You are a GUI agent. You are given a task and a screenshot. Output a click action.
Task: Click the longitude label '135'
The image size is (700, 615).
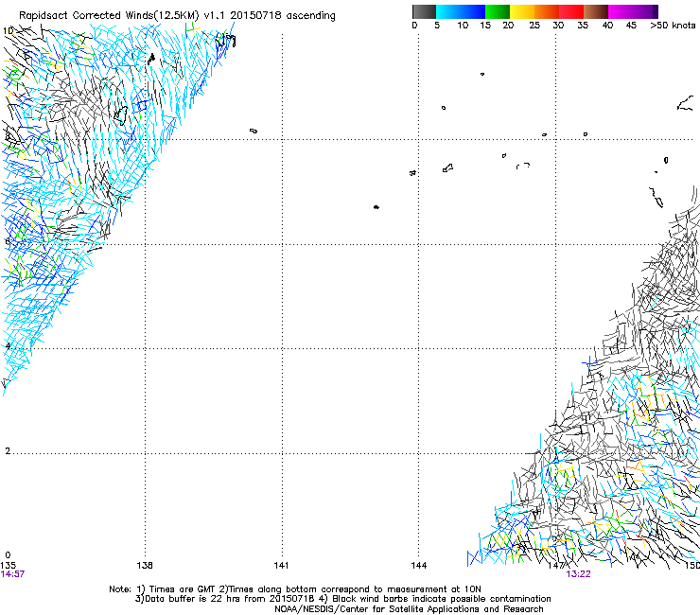(x=8, y=566)
